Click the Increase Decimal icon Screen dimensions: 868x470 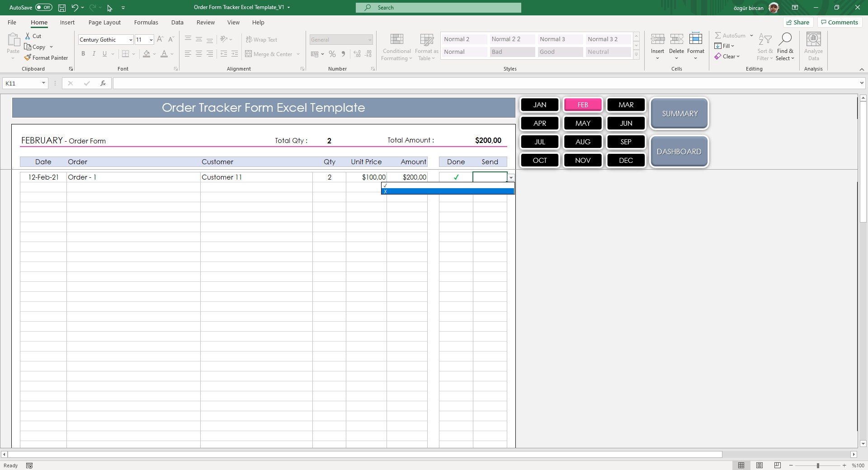(357, 54)
